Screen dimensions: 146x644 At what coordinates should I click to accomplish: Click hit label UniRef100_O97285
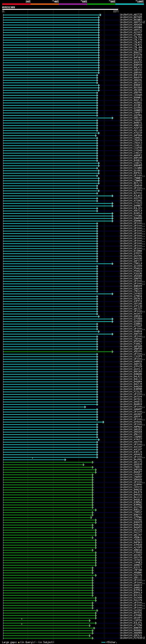coord(131,304)
